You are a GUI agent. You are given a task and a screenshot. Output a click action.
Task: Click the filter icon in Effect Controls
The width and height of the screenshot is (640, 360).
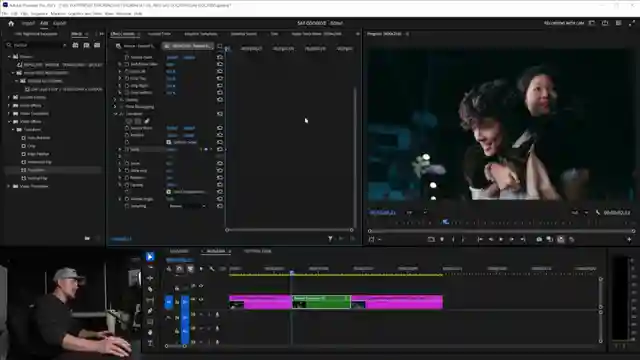tap(330, 239)
